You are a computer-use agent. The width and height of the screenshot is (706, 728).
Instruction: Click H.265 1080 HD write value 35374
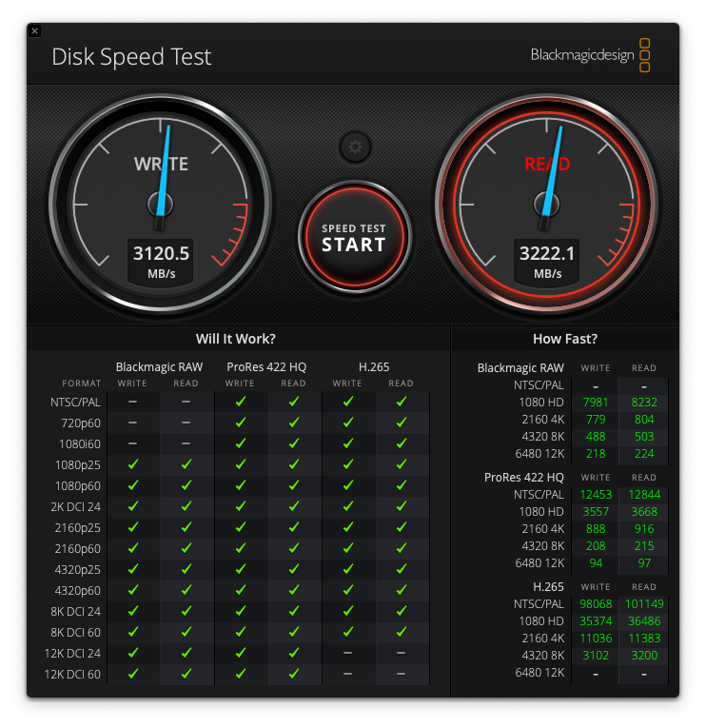pyautogui.click(x=596, y=621)
